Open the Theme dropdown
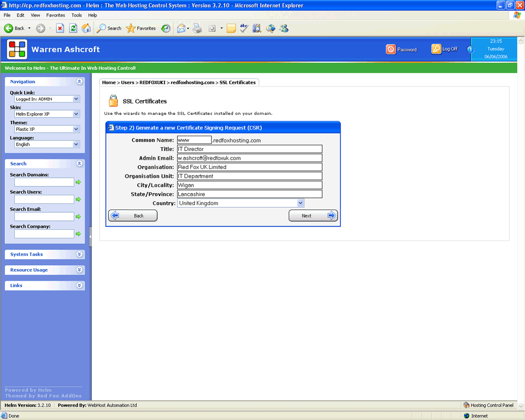The width and height of the screenshot is (525, 420). tap(47, 129)
